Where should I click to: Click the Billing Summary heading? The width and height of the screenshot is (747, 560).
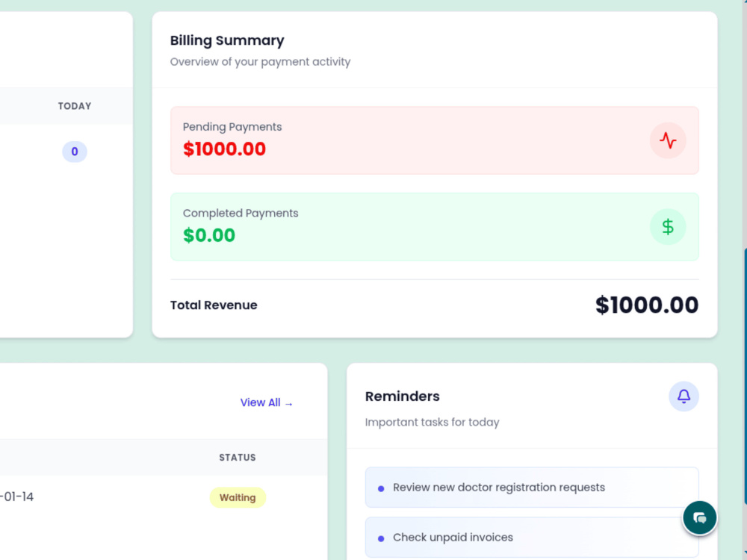(x=227, y=40)
